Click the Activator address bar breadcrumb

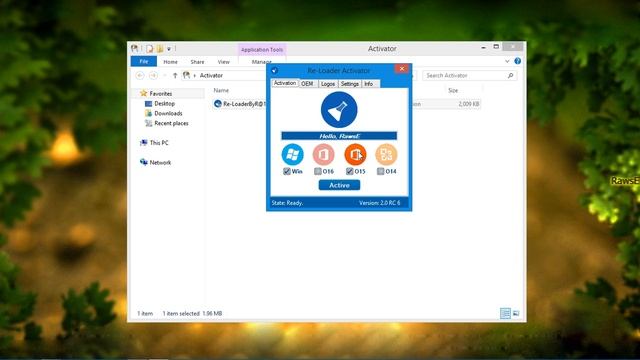point(211,76)
